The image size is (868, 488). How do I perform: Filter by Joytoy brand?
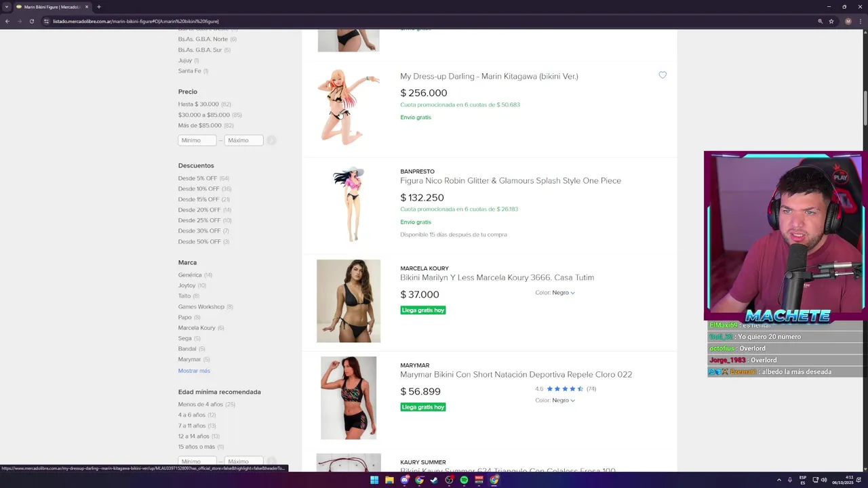click(x=187, y=285)
